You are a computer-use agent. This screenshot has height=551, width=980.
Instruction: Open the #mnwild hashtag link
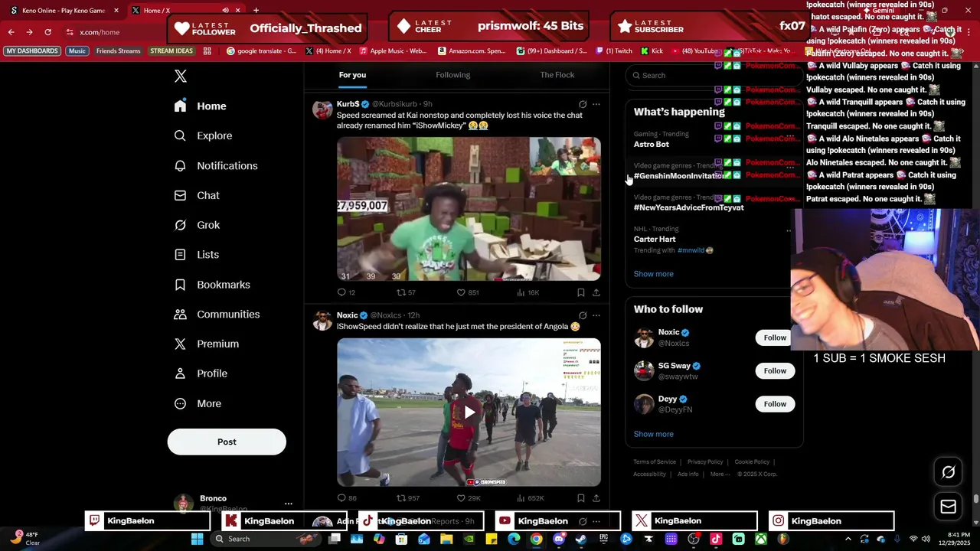pyautogui.click(x=691, y=250)
